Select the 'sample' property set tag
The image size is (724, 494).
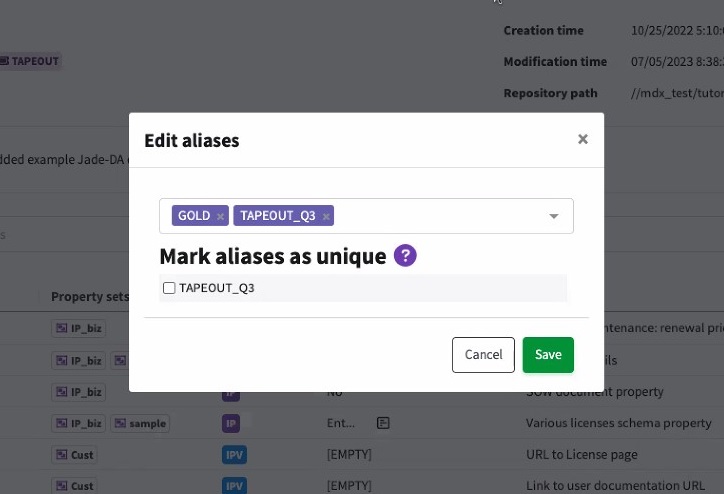point(140,424)
